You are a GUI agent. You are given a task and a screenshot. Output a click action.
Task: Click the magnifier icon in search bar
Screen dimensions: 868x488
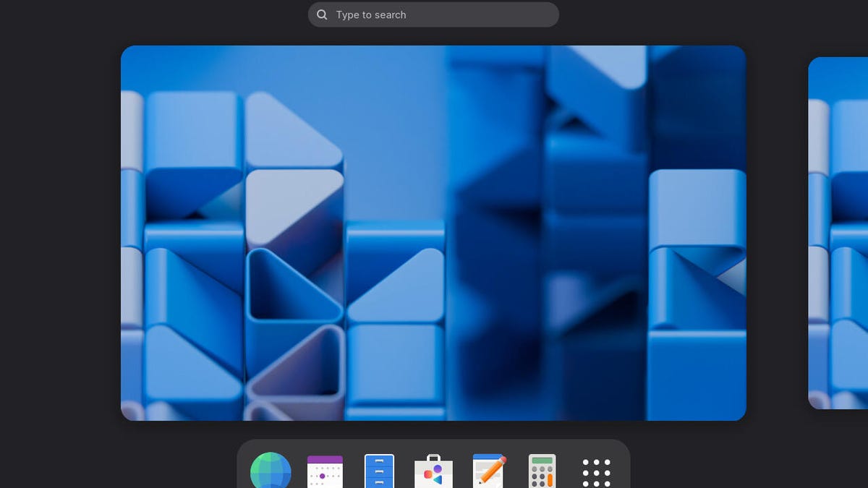(x=323, y=14)
